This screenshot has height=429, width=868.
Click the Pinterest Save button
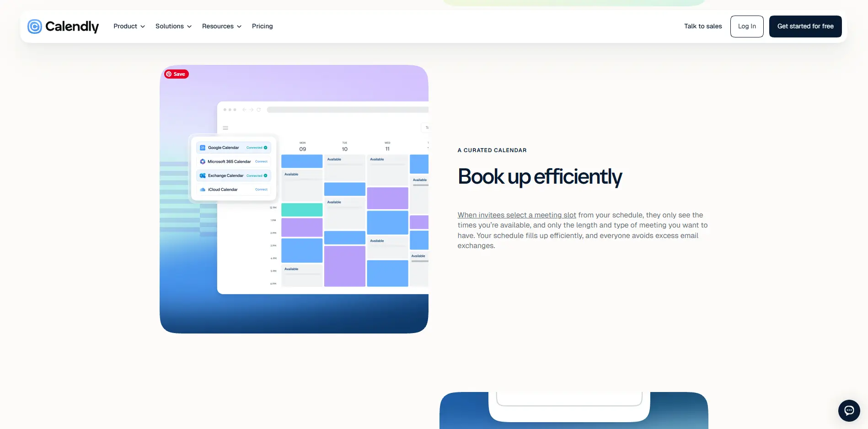(177, 74)
